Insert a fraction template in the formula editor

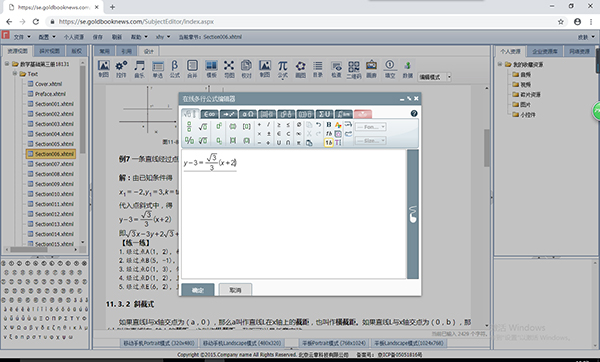pos(189,127)
